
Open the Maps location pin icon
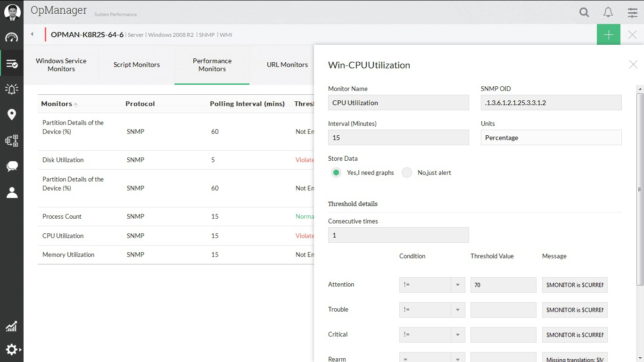pyautogui.click(x=12, y=115)
